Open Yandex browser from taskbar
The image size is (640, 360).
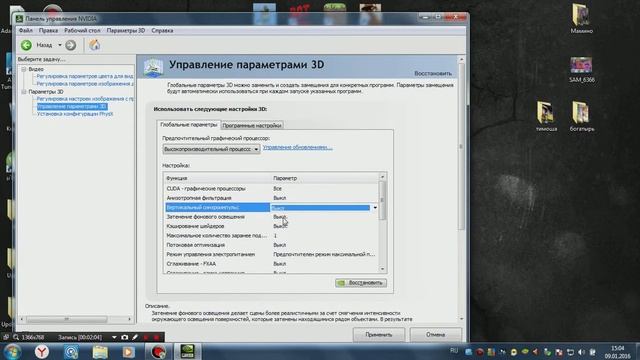pyautogui.click(x=42, y=351)
